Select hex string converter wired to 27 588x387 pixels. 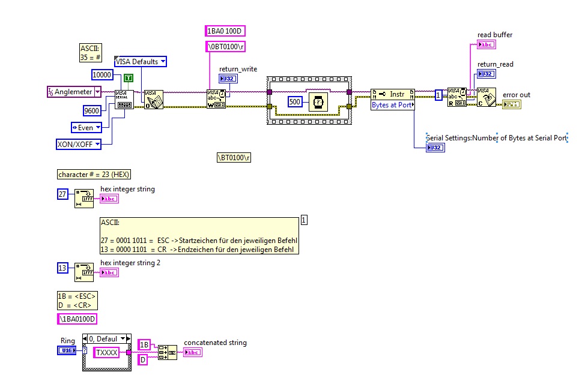pyautogui.click(x=84, y=199)
